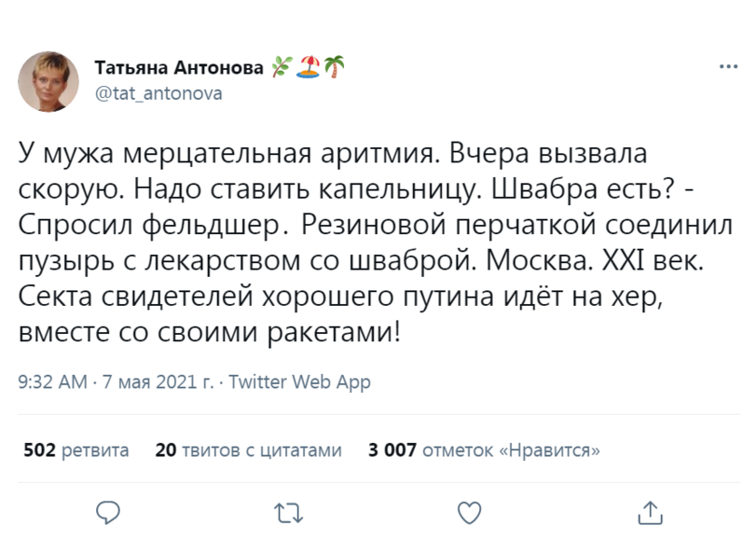Click the herb emoji after the name

tap(281, 68)
